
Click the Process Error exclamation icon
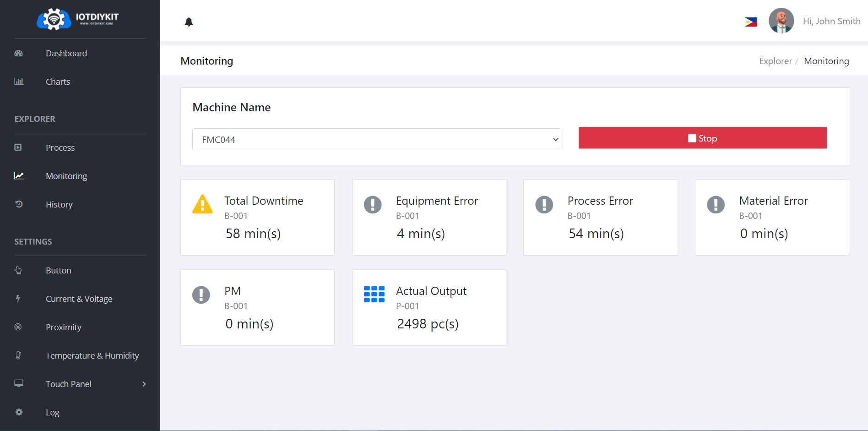(544, 204)
